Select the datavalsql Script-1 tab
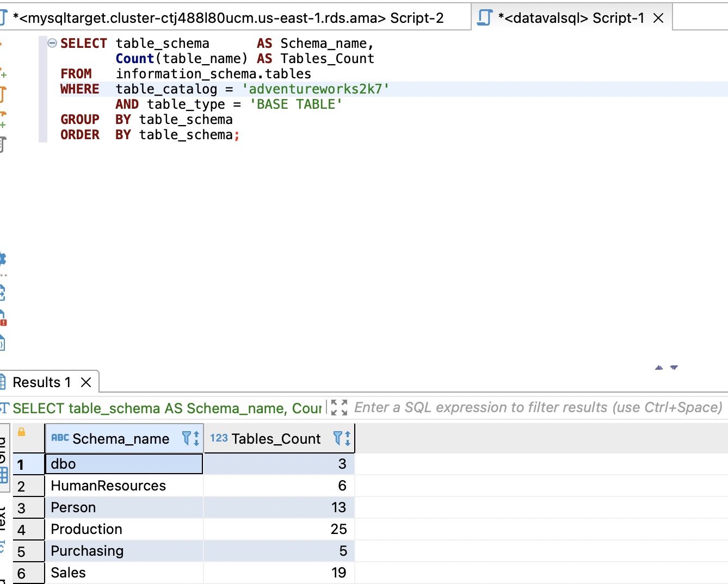 [570, 18]
